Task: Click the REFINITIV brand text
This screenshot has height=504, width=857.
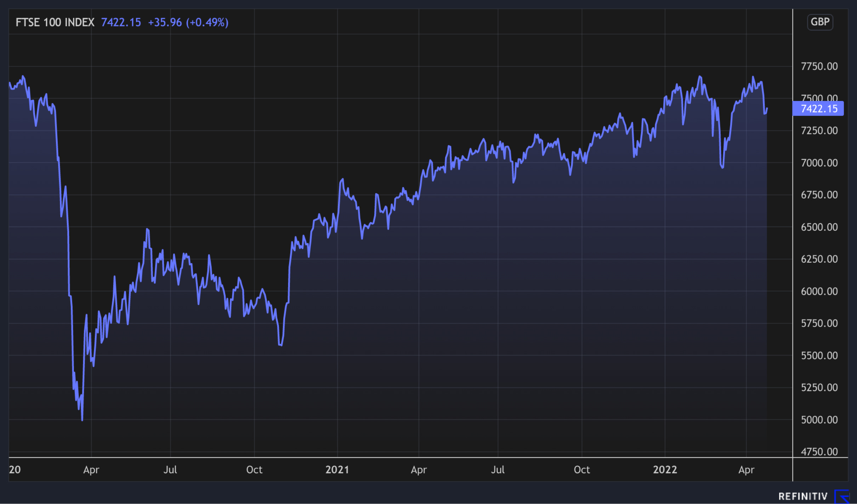Action: click(803, 497)
